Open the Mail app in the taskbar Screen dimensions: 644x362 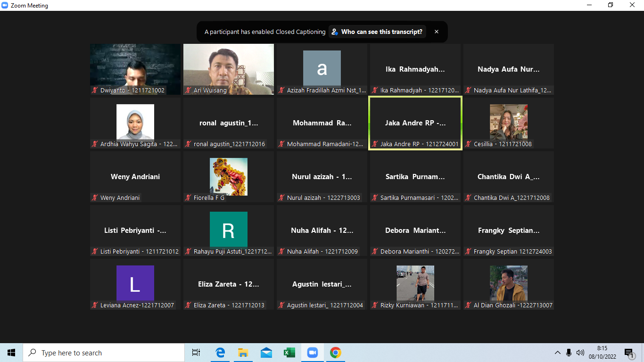[x=266, y=353]
